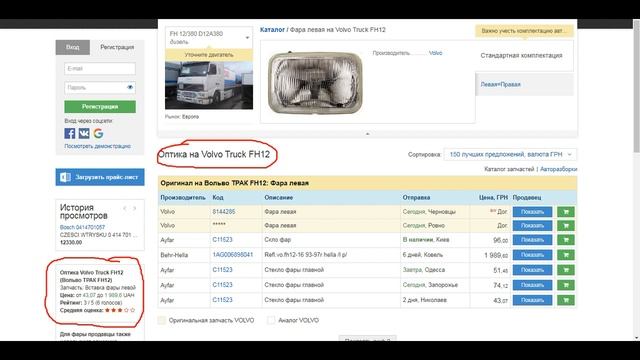Open the Volvo manufacturer link
The image size is (640, 360).
tap(436, 53)
